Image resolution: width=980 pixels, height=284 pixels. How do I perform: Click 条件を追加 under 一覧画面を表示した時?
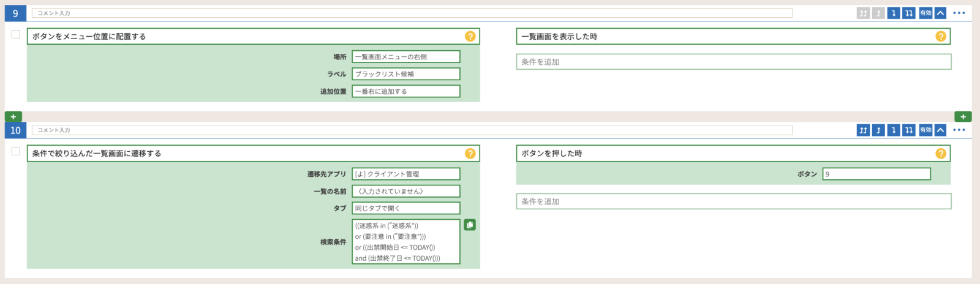[733, 62]
